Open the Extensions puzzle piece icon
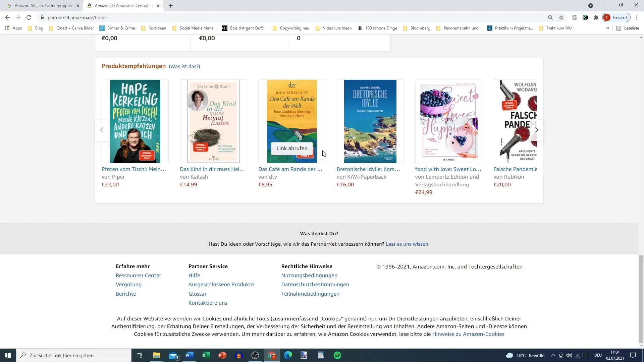Screen dimensions: 644x362 596,17
